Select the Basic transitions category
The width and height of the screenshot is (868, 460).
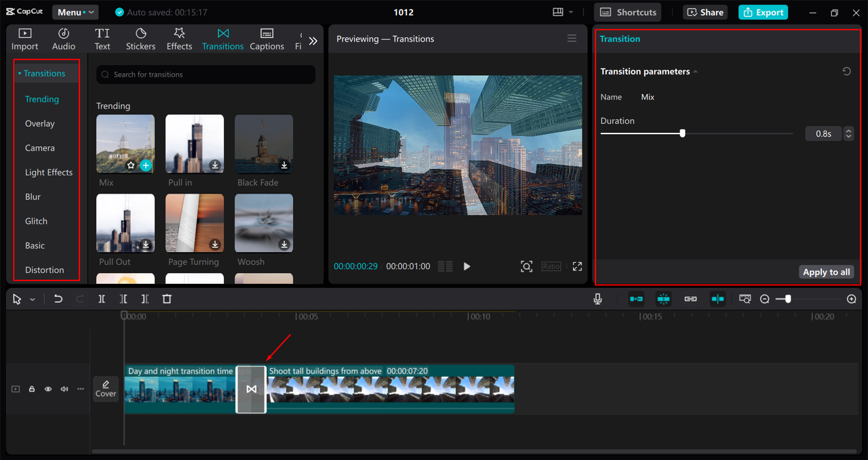(35, 245)
